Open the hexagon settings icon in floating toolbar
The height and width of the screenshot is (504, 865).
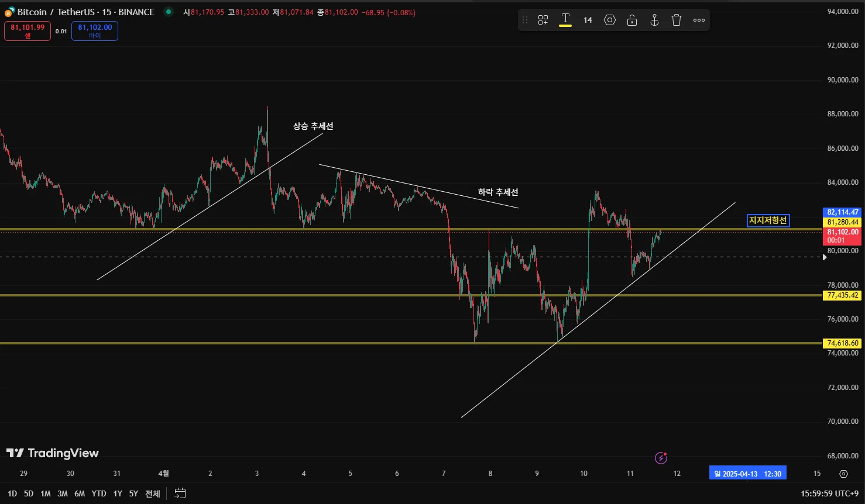pos(610,20)
